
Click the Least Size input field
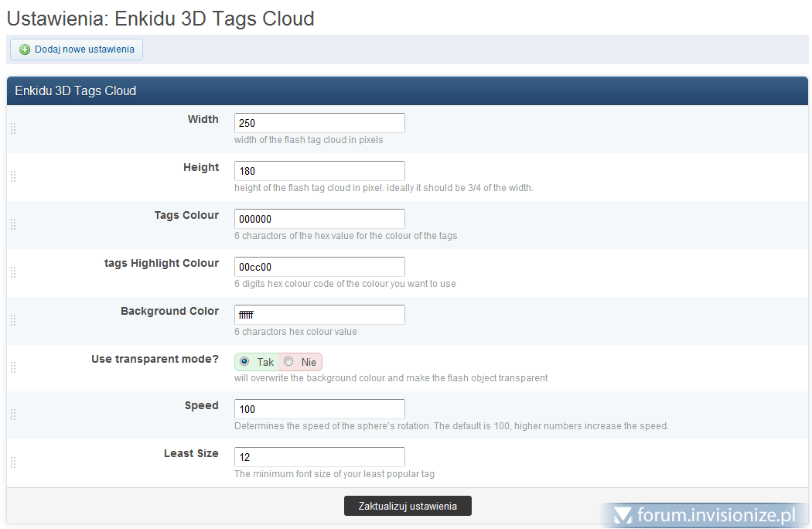(319, 457)
